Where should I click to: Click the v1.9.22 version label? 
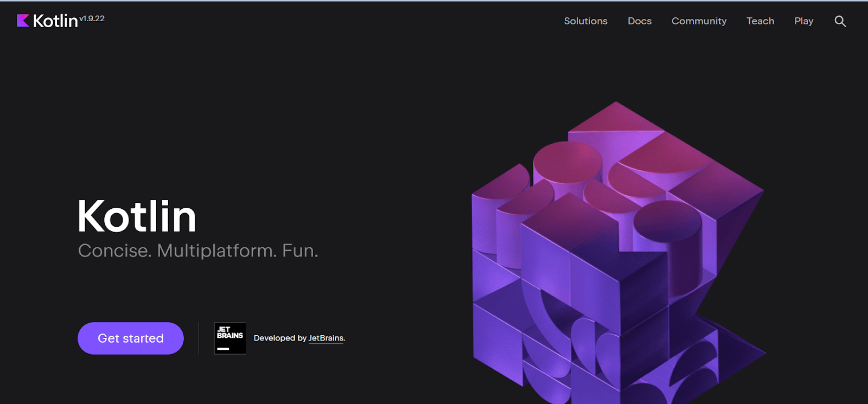coord(92,18)
